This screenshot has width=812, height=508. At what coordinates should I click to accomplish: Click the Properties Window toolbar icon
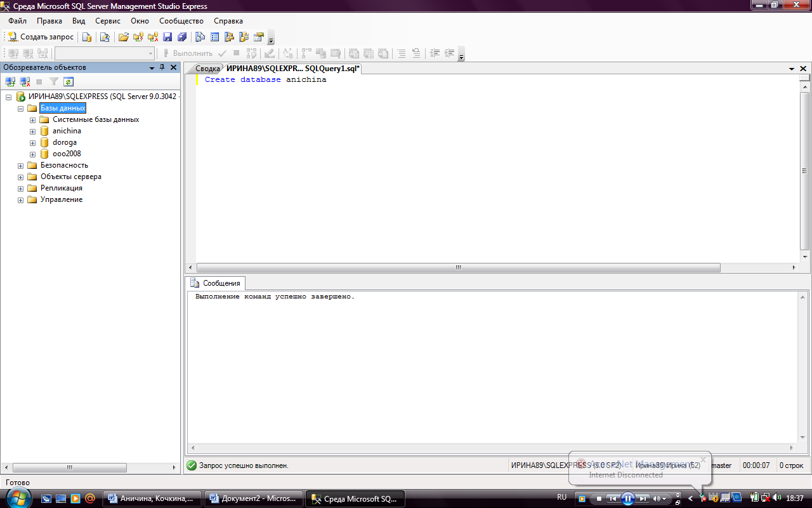tap(259, 37)
